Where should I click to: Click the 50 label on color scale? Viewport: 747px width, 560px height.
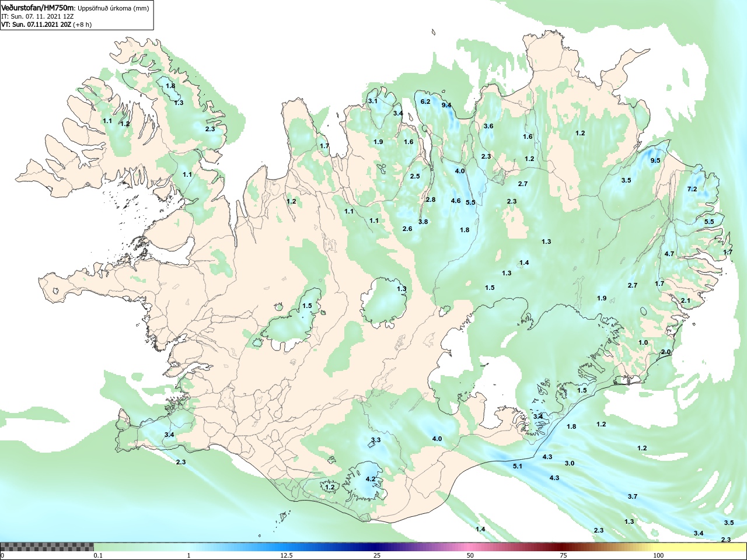click(470, 555)
